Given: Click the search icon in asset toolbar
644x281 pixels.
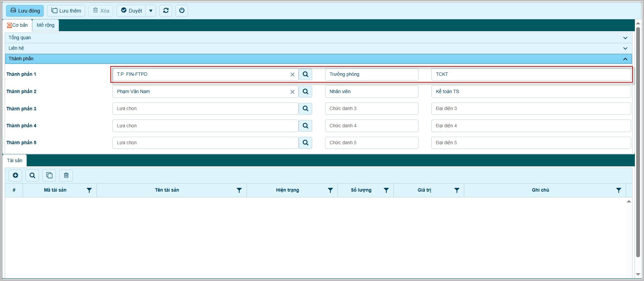Looking at the screenshot, I should point(32,175).
